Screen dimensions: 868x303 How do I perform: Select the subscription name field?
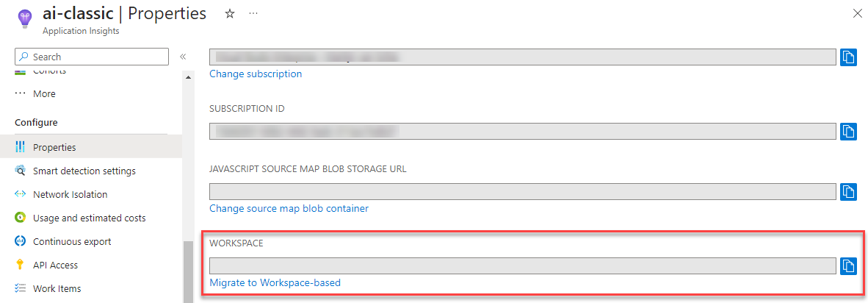523,57
